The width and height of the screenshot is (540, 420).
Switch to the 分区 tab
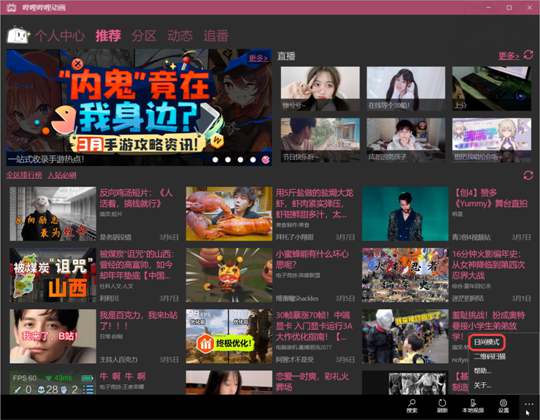(x=144, y=35)
